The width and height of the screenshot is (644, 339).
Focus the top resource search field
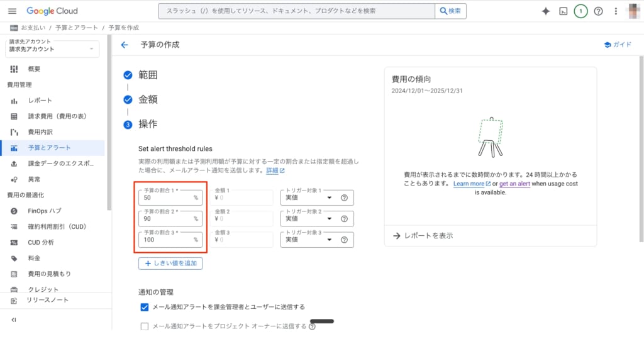(x=296, y=11)
